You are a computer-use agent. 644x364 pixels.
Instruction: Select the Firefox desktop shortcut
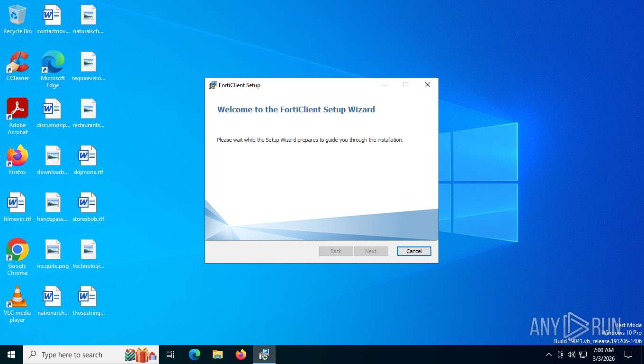point(18,161)
